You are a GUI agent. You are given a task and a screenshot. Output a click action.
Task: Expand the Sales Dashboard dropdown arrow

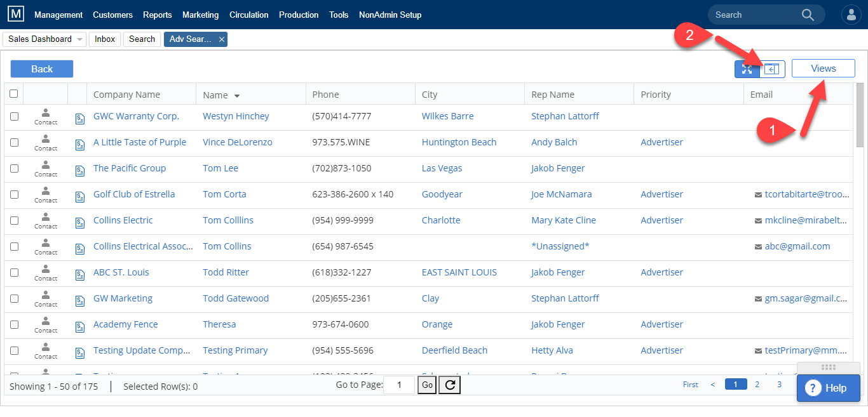(79, 39)
